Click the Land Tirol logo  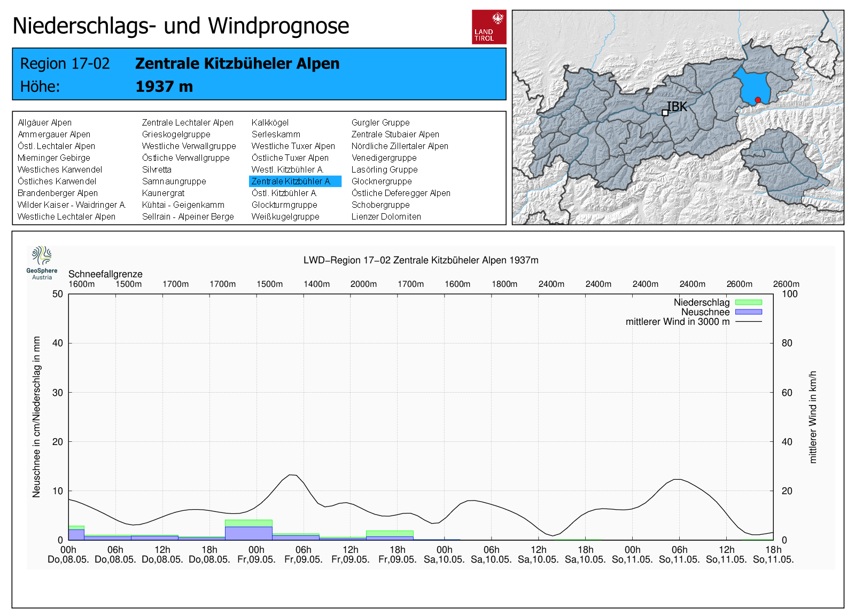[488, 27]
